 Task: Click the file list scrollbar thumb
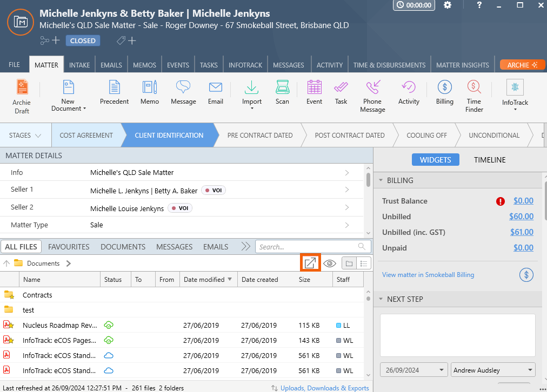369,299
